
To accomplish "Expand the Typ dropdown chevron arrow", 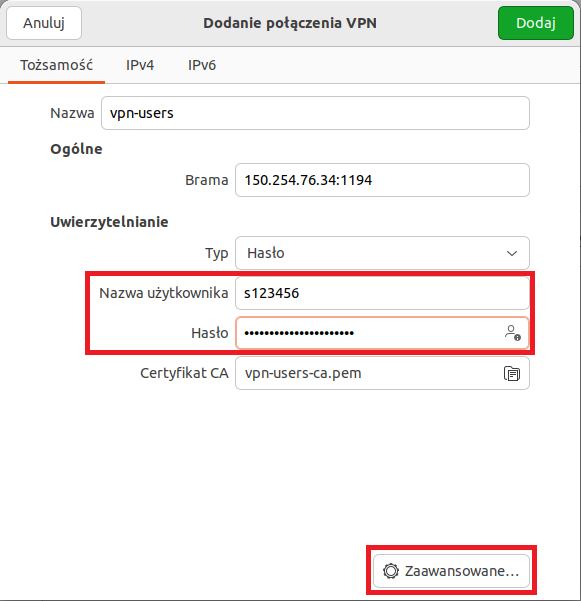I will pos(512,253).
